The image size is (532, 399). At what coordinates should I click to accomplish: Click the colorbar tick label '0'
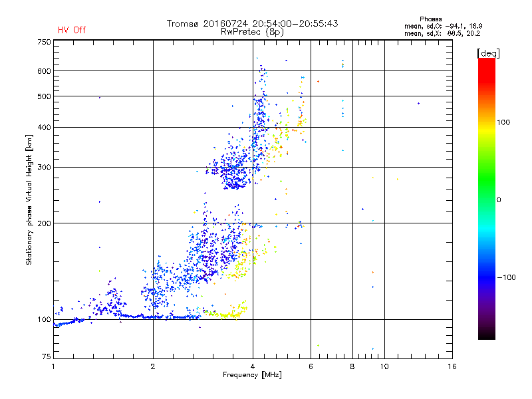[x=499, y=200]
